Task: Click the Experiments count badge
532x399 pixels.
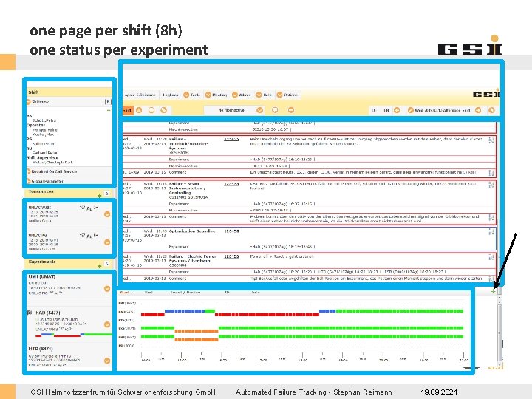Action: point(107,264)
